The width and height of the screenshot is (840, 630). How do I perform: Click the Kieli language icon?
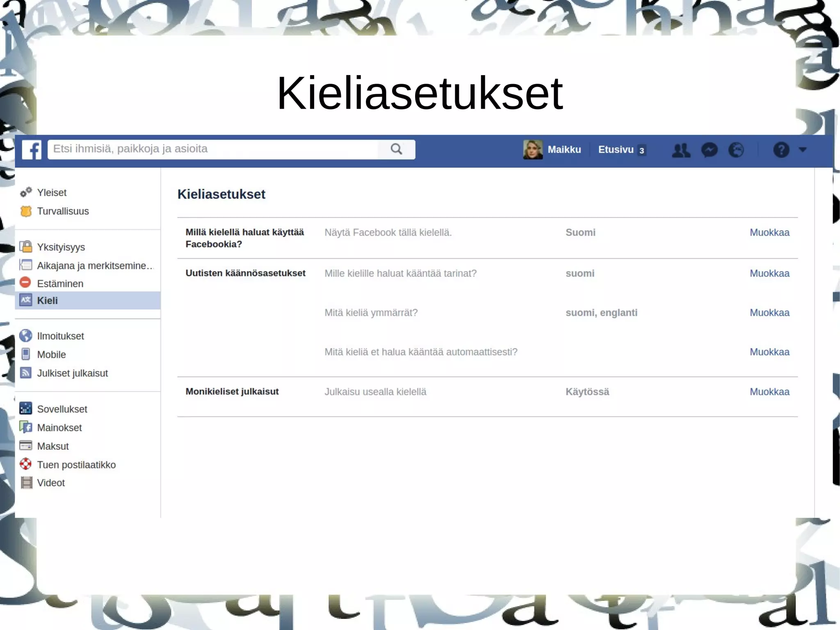coord(26,300)
